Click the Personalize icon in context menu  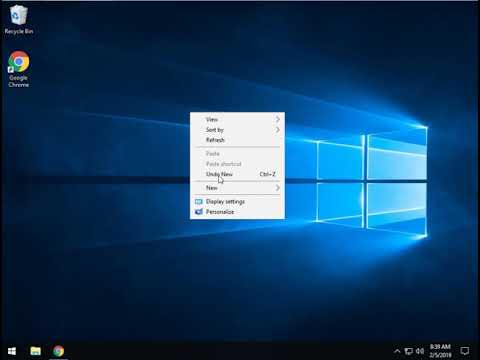[x=199, y=212]
